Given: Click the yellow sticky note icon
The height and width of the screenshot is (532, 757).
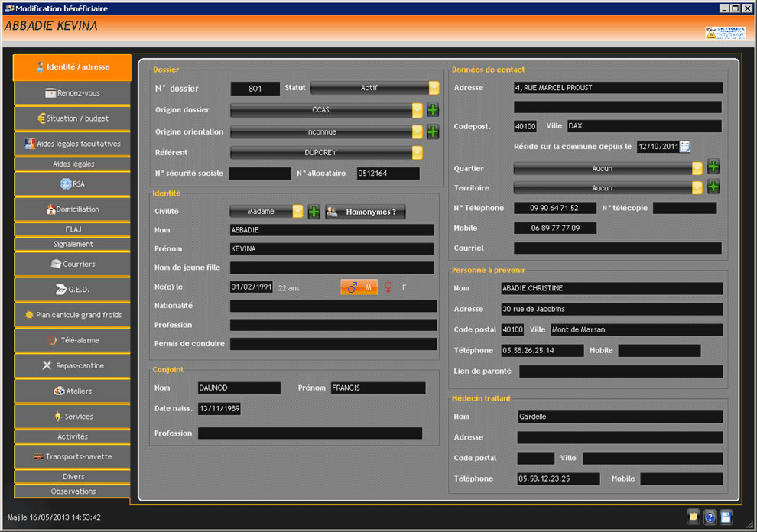Looking at the screenshot, I should tap(693, 517).
